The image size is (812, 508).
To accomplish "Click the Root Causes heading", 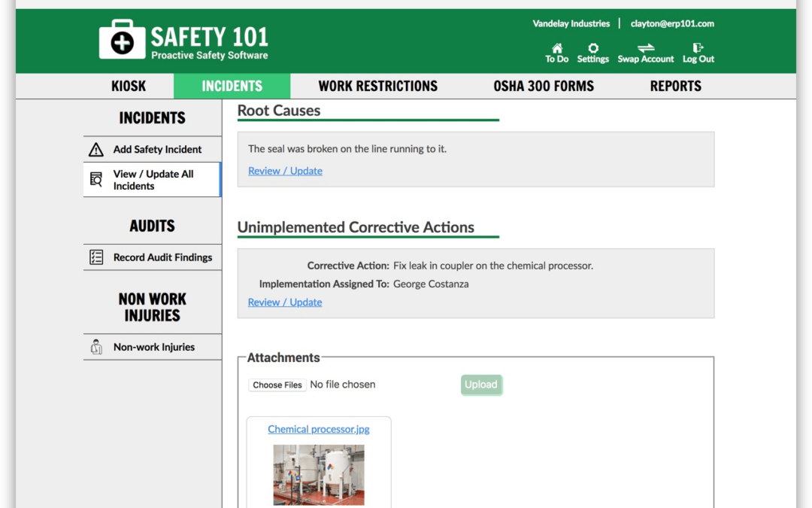I will (279, 111).
